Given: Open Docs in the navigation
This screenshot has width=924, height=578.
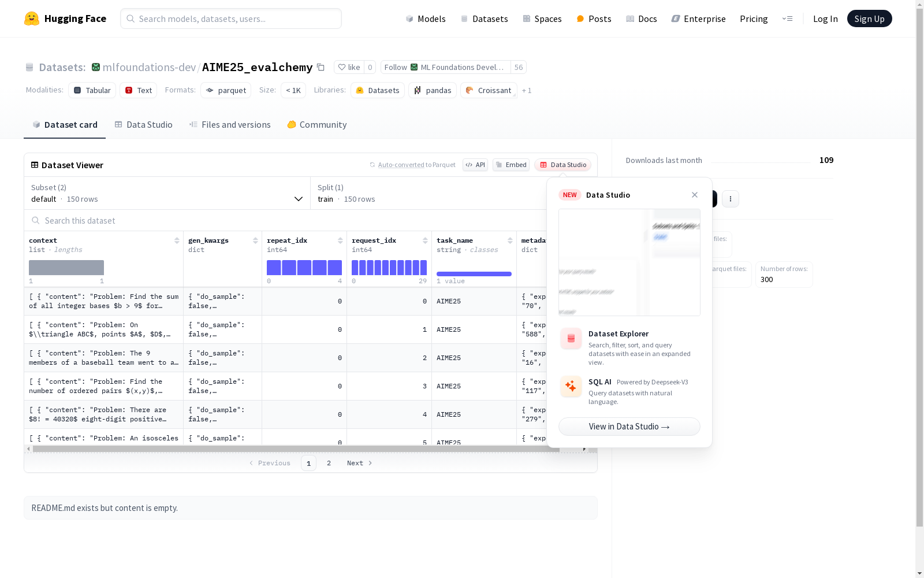Looking at the screenshot, I should 642,18.
